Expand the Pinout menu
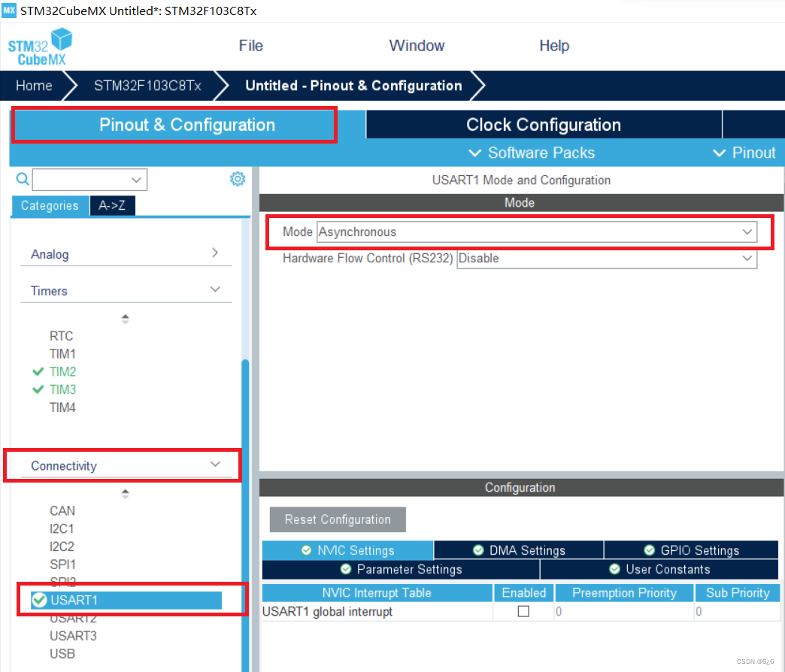Viewport: 785px width, 672px height. click(744, 153)
